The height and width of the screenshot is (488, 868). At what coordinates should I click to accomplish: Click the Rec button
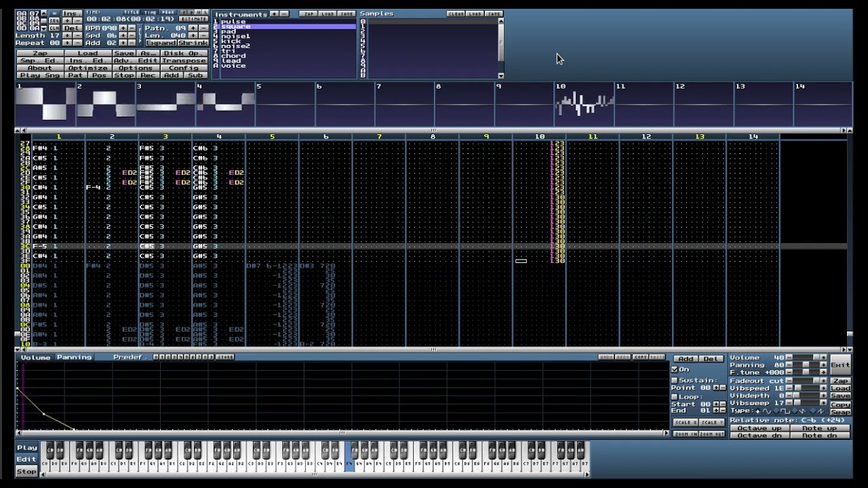click(x=148, y=75)
